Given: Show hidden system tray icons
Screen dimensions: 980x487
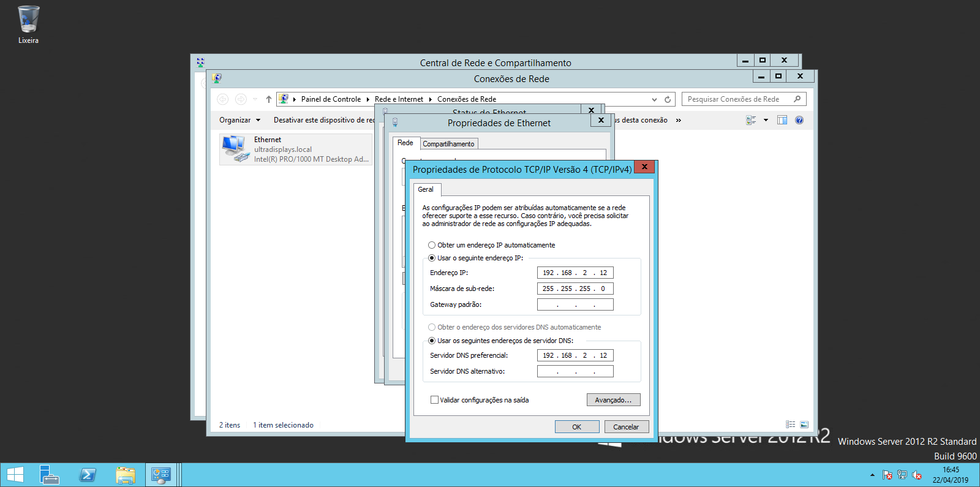Looking at the screenshot, I should (x=872, y=475).
